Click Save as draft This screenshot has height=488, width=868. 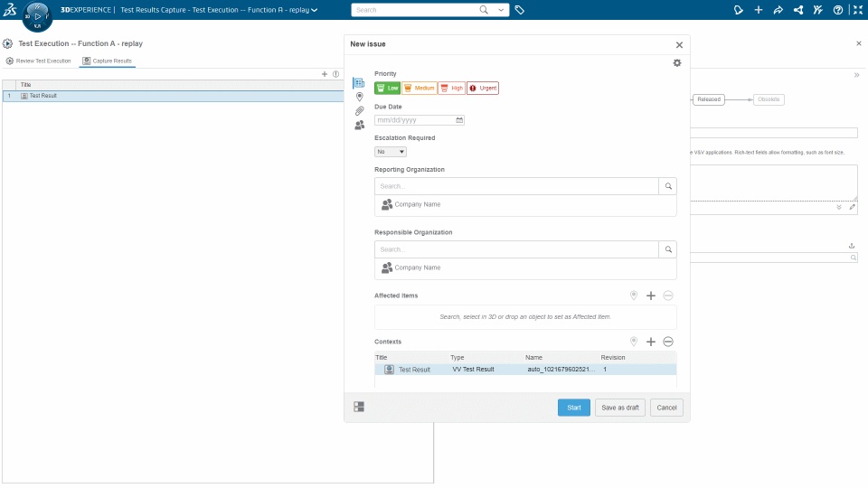620,408
